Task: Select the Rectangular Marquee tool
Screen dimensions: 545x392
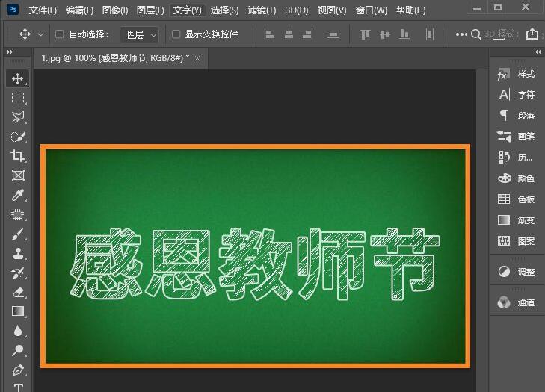Action: click(x=18, y=98)
